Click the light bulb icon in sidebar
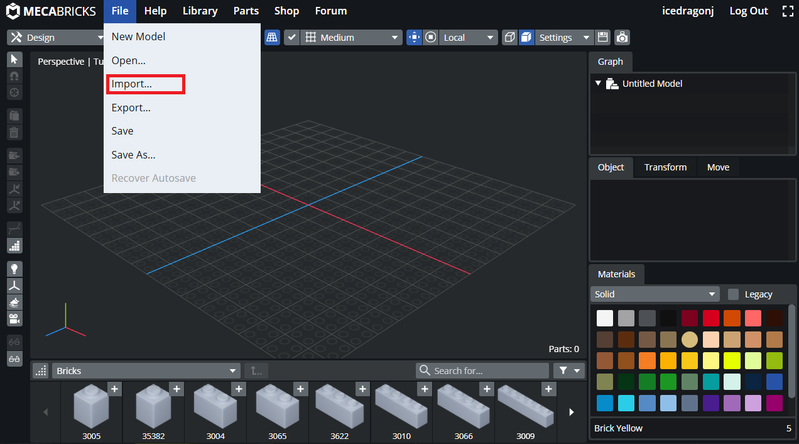The width and height of the screenshot is (799, 444). 15,269
